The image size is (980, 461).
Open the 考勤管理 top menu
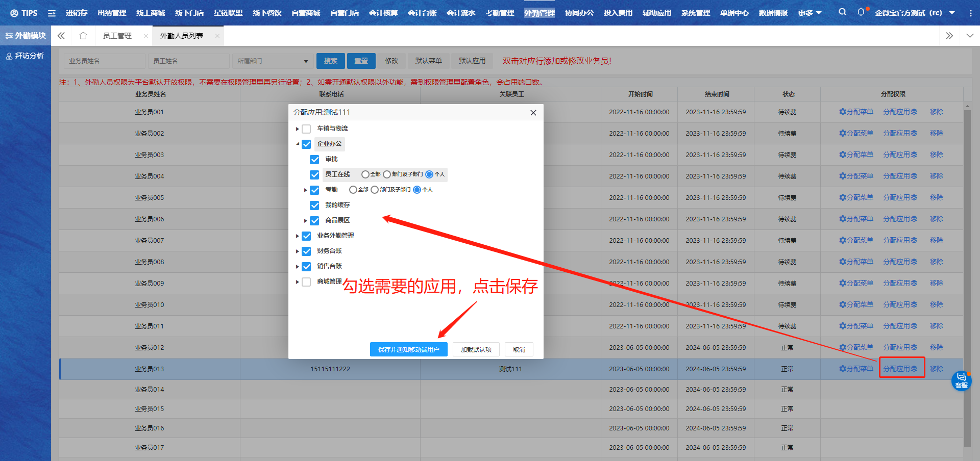pos(499,13)
